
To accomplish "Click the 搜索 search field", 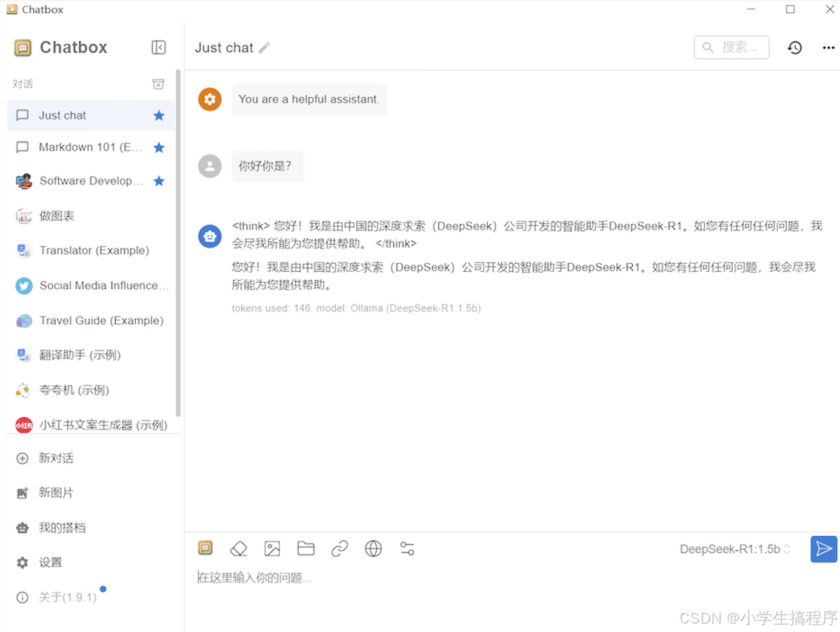I will 732,47.
